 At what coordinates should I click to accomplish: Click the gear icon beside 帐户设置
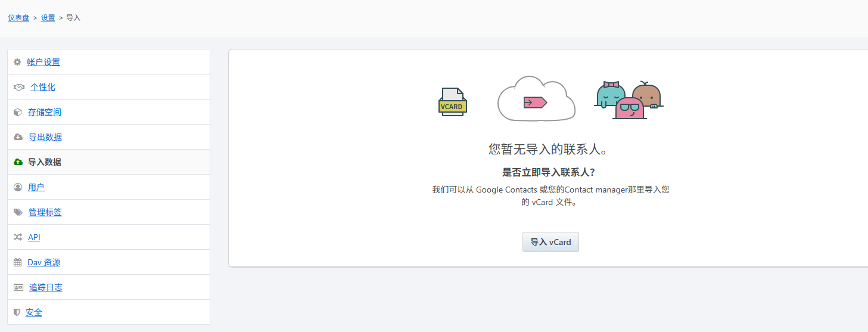pyautogui.click(x=17, y=62)
